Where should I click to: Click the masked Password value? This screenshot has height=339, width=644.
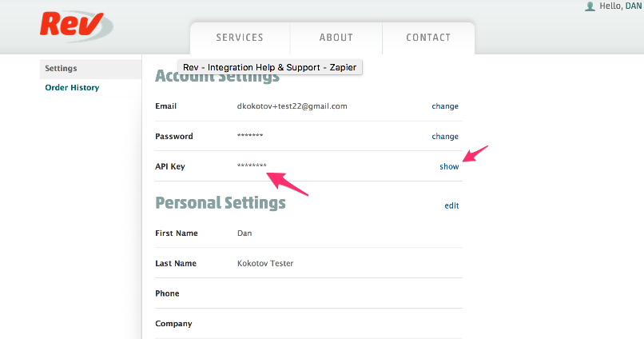(x=250, y=135)
